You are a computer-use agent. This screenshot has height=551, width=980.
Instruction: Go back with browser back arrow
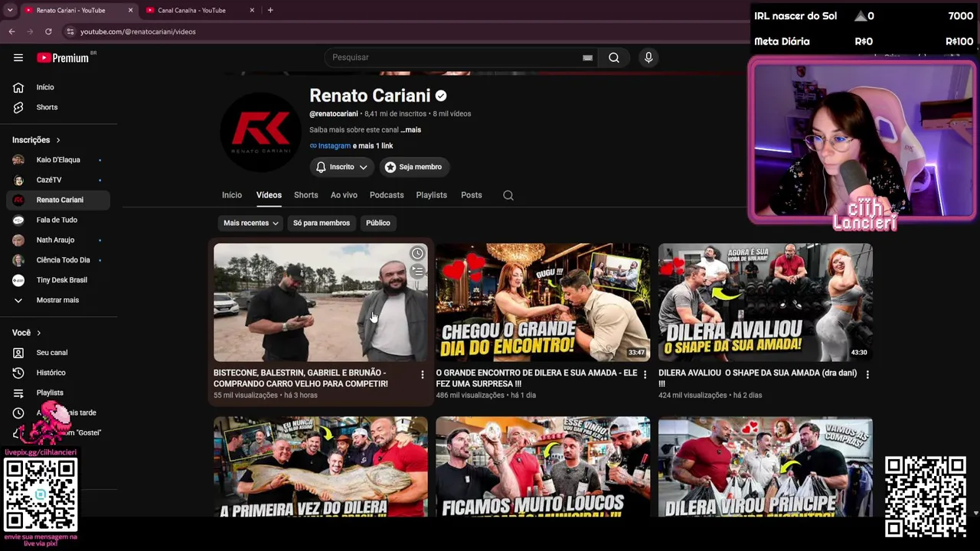coord(11,31)
